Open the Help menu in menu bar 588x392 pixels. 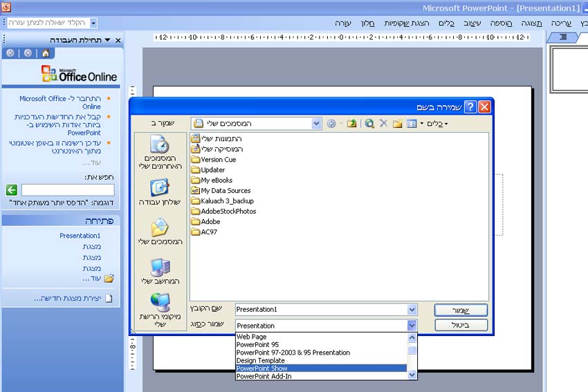click(343, 24)
